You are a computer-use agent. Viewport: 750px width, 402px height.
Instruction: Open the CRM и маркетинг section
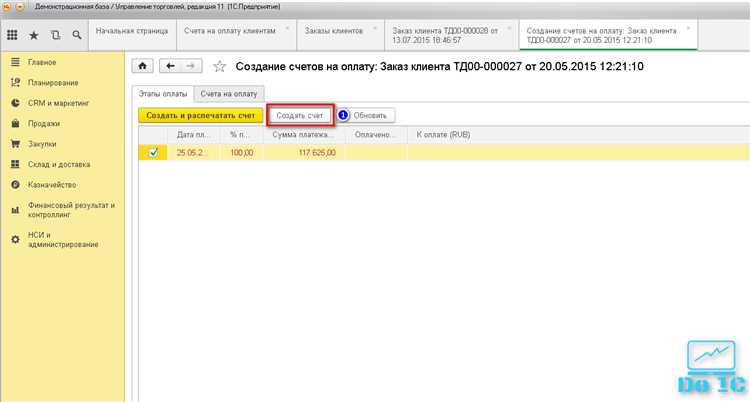pos(59,103)
